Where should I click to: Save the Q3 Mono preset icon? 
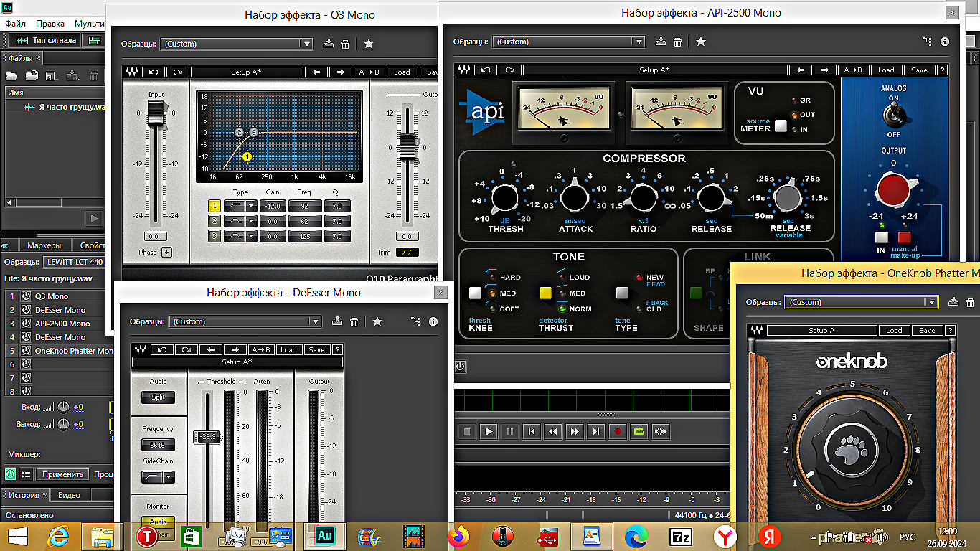(x=329, y=44)
